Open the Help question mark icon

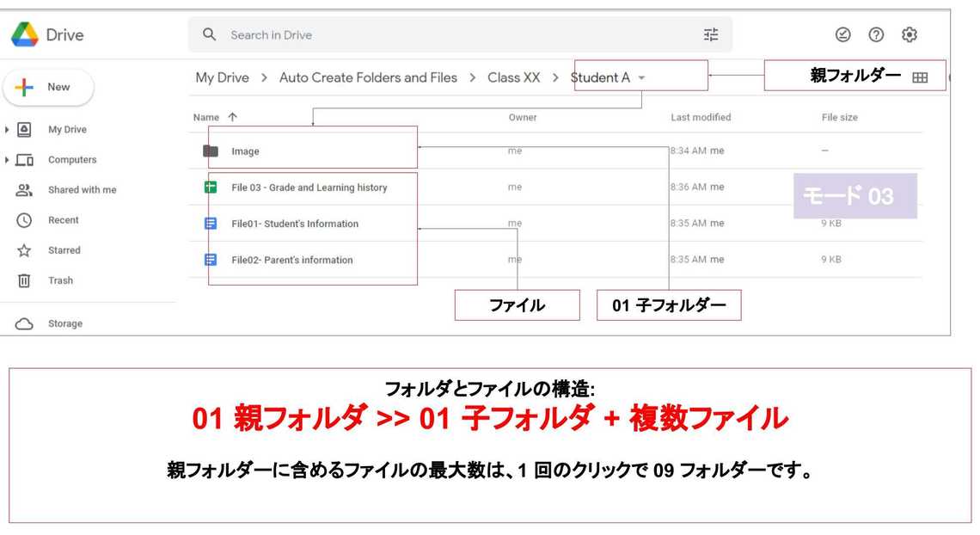(876, 35)
